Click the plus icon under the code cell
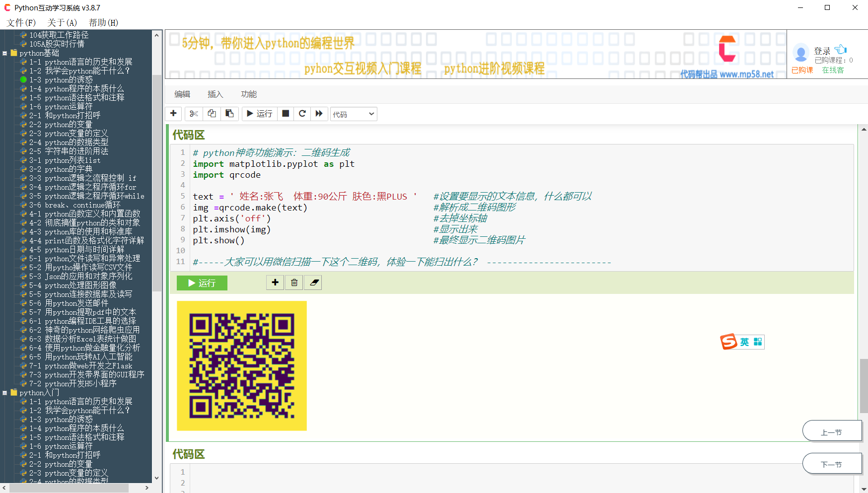 point(275,282)
